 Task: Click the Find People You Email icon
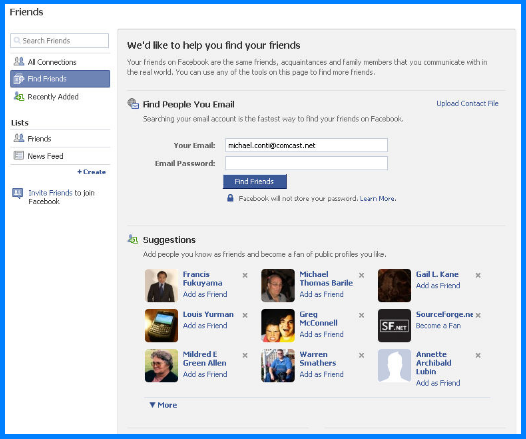coord(133,104)
